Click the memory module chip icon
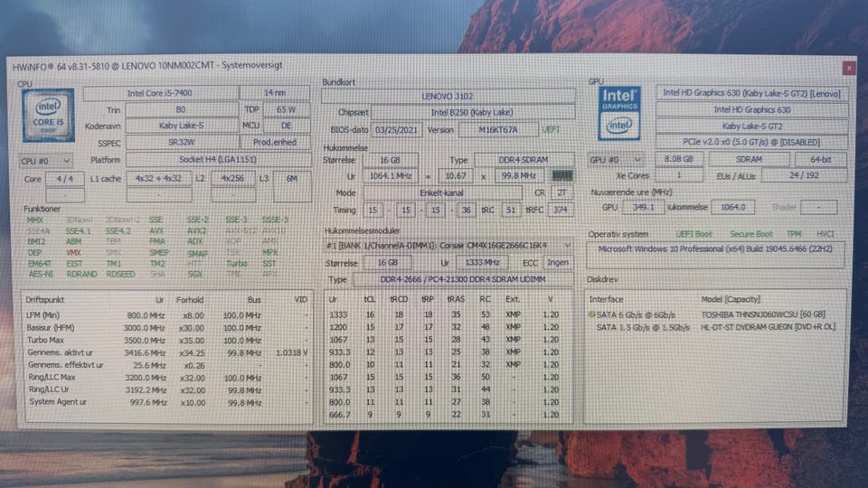The height and width of the screenshot is (488, 868). [562, 175]
